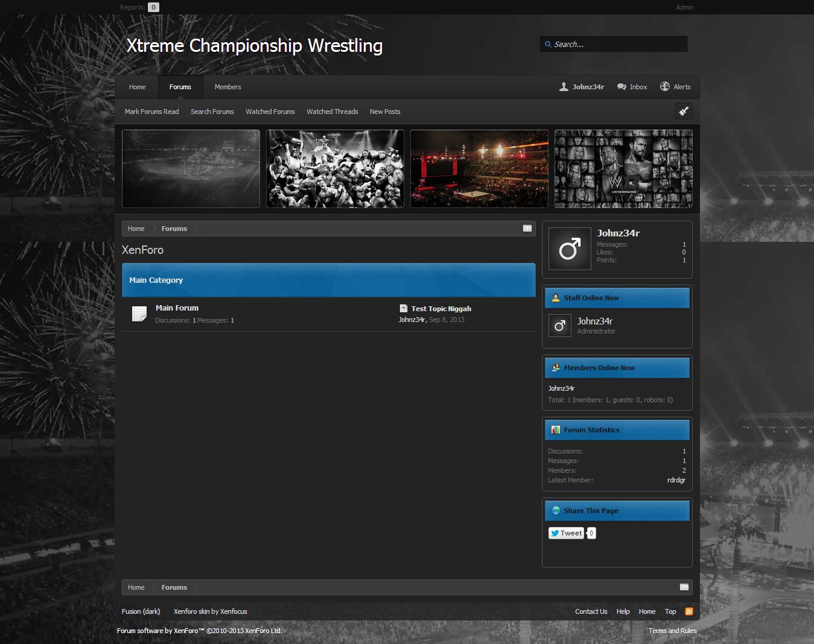Click the staff member's small avatar

(559, 326)
